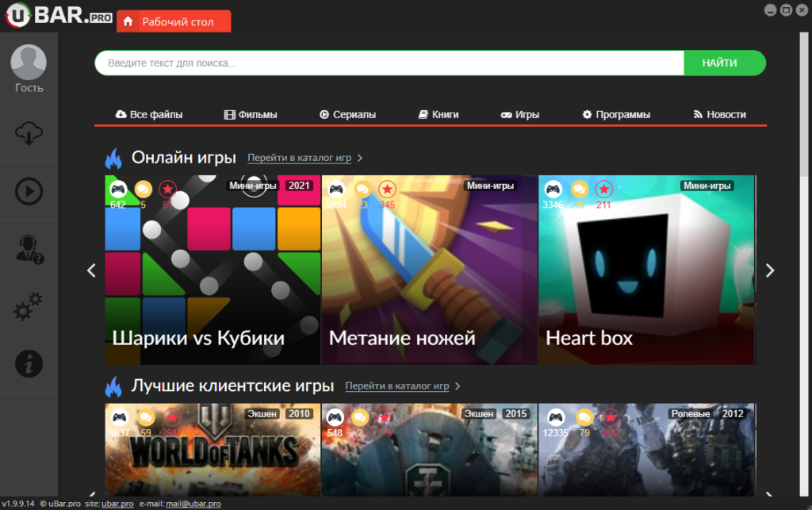The width and height of the screenshot is (812, 510).
Task: Click comments icon on Heart box card
Action: pos(579,189)
